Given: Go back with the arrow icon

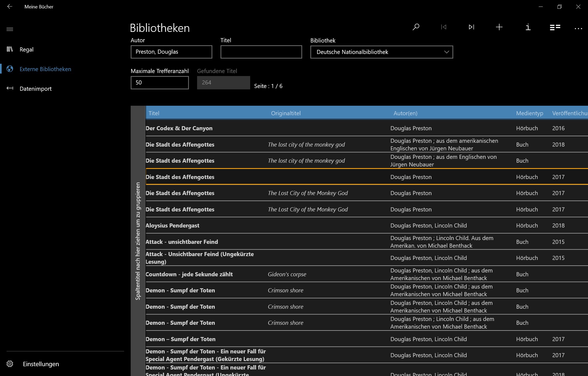Looking at the screenshot, I should (x=10, y=7).
